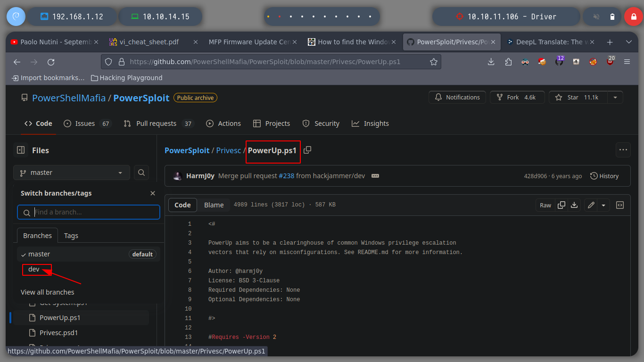Open the PowerShellMafia owner link

coord(69,98)
